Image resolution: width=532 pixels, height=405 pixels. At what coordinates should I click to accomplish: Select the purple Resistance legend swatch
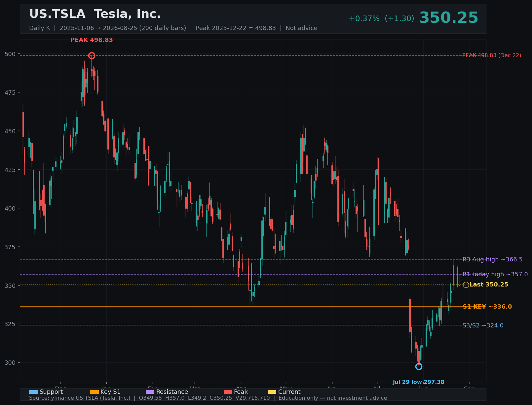tap(150, 392)
